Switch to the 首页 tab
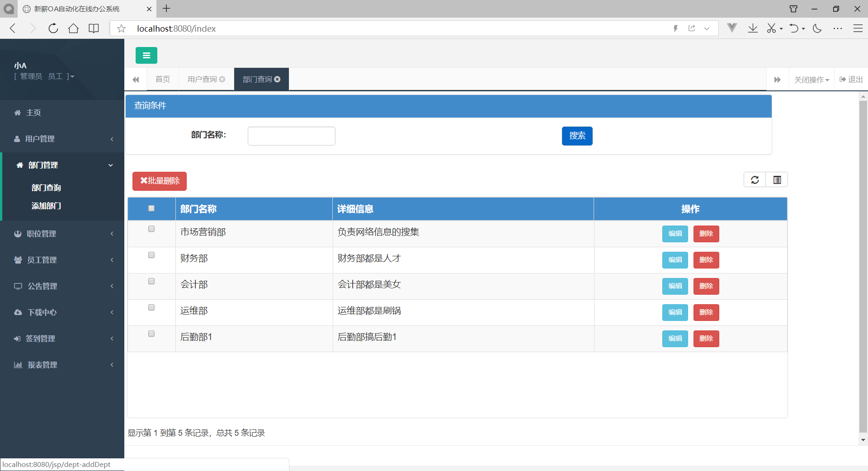868x471 pixels. (162, 79)
